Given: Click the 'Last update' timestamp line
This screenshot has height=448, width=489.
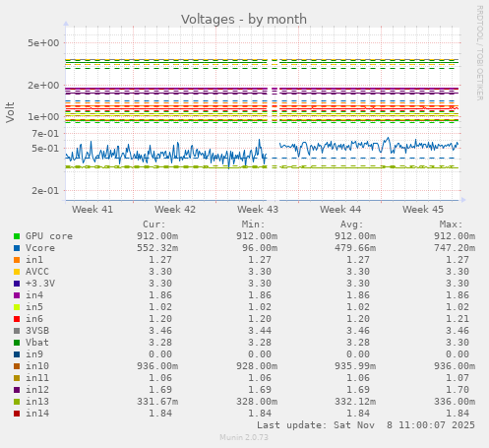Looking at the screenshot, I should (x=366, y=425).
